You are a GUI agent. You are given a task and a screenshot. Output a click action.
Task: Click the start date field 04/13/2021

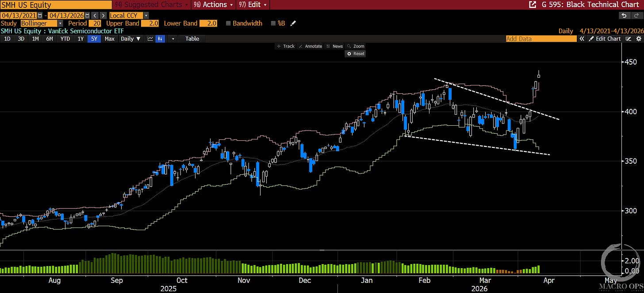(x=19, y=15)
